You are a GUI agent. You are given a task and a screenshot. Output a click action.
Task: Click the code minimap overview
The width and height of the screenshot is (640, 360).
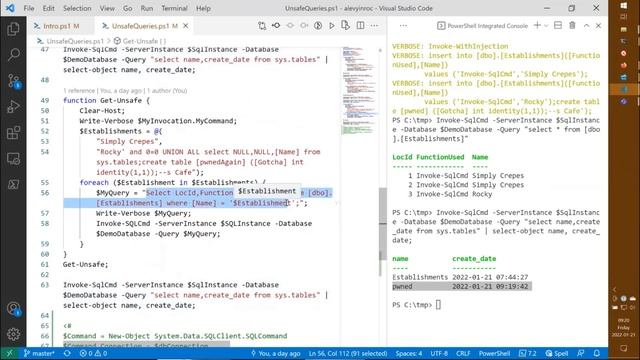click(x=359, y=91)
